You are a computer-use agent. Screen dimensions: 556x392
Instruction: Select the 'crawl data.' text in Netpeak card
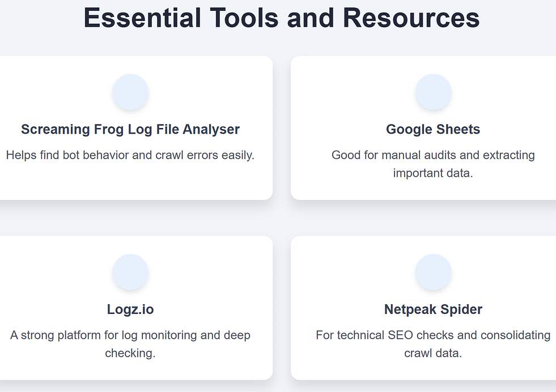[x=433, y=353]
